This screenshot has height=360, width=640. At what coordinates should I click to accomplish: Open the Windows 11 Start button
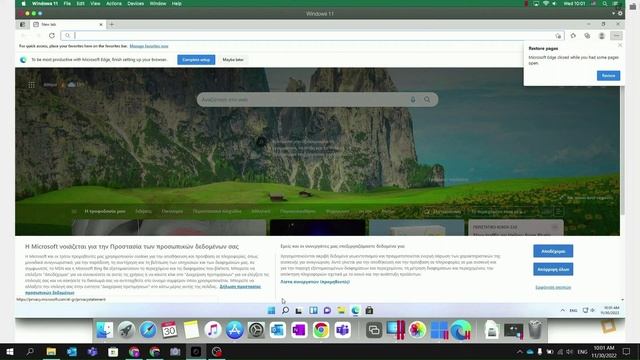271,311
